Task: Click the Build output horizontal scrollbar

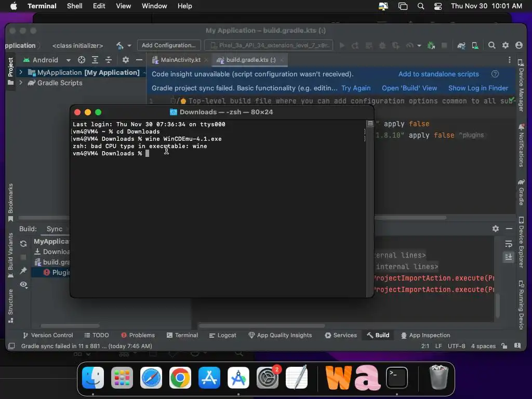Action: tap(262, 326)
